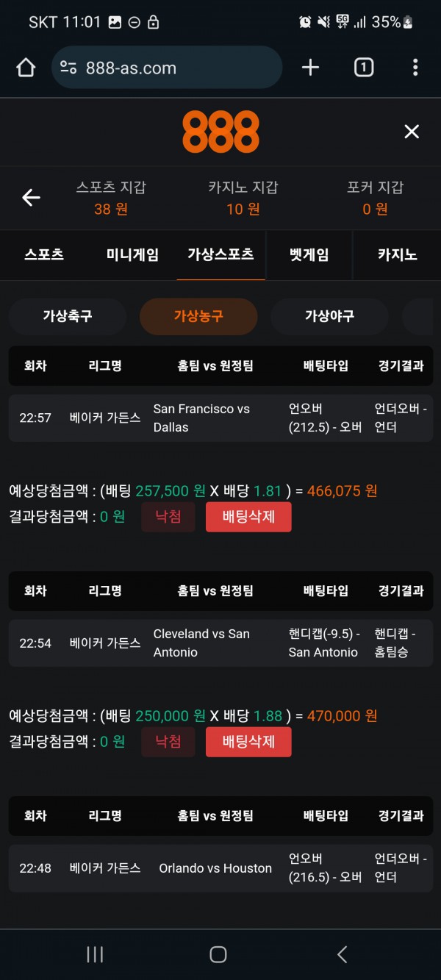Image resolution: width=441 pixels, height=980 pixels.
Task: Tap the browser home icon
Action: coord(26,68)
